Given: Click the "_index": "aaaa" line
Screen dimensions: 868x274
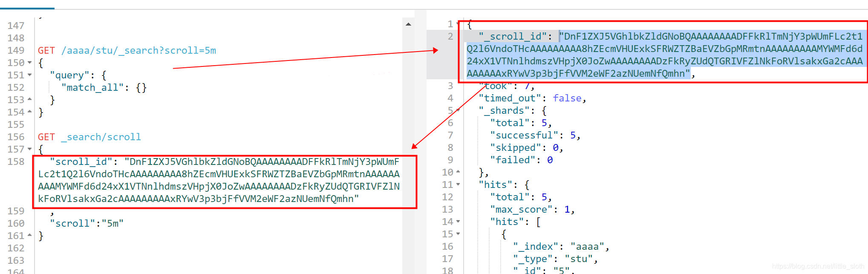Looking at the screenshot, I should [x=561, y=246].
